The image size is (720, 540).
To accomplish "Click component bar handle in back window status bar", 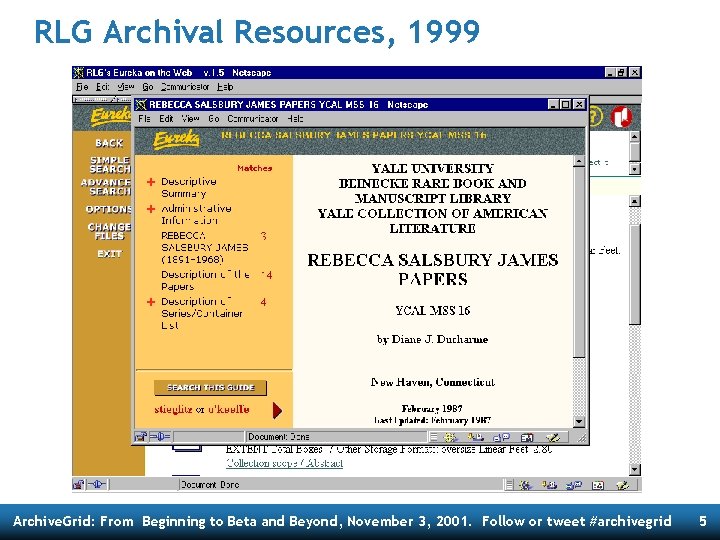I will [x=508, y=484].
